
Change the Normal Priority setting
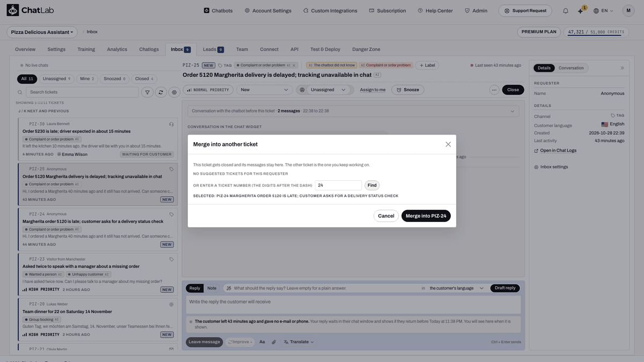(208, 90)
